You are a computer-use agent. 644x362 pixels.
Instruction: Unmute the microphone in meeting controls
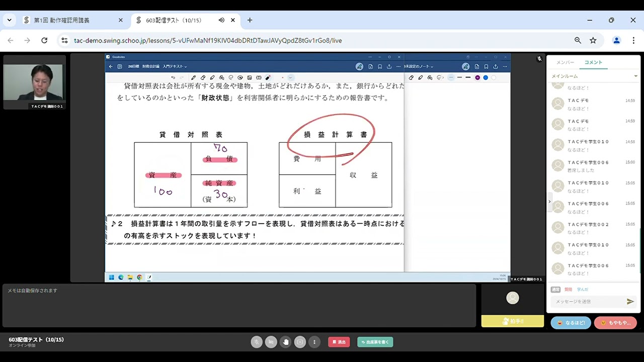pos(257,342)
